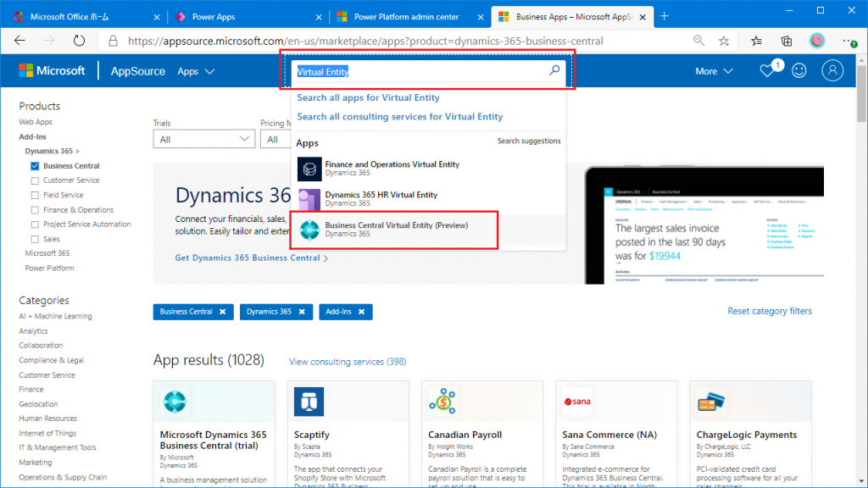Click the Canadian Payroll app logo
The width and height of the screenshot is (868, 488).
coord(442,401)
